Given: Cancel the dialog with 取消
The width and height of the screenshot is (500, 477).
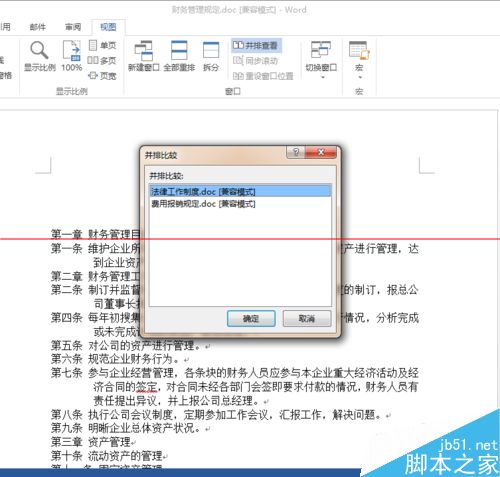Looking at the screenshot, I should click(x=307, y=319).
